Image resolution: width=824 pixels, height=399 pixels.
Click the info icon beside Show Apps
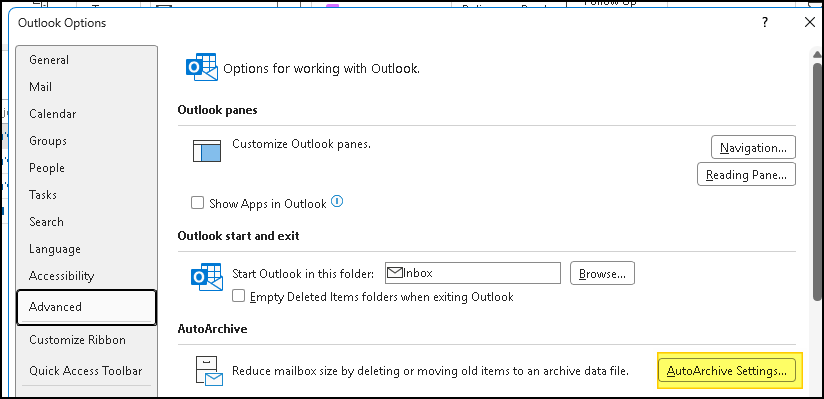337,202
